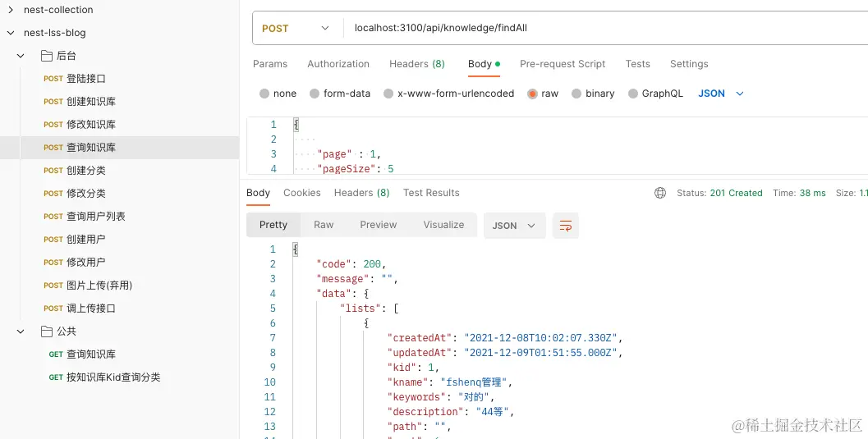The image size is (868, 439).
Task: Click the 后台 folder icon
Action: point(47,55)
